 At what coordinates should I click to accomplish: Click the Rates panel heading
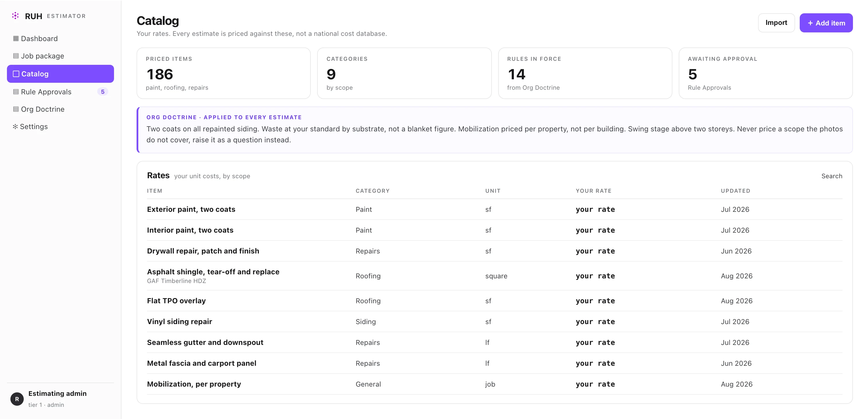(158, 175)
